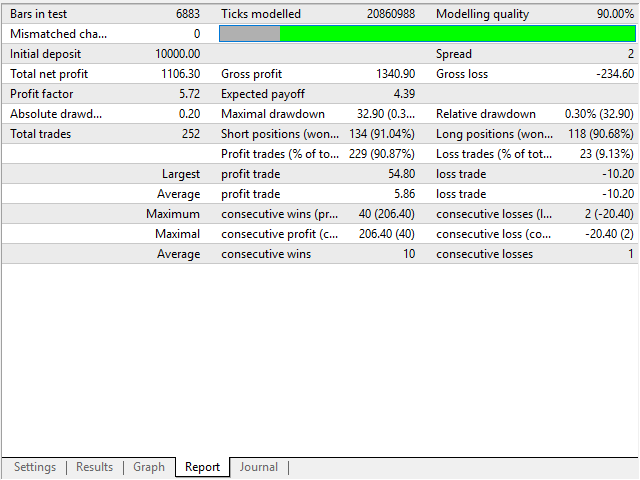This screenshot has width=640, height=480.
Task: Show the Graph tab
Action: pos(149,467)
